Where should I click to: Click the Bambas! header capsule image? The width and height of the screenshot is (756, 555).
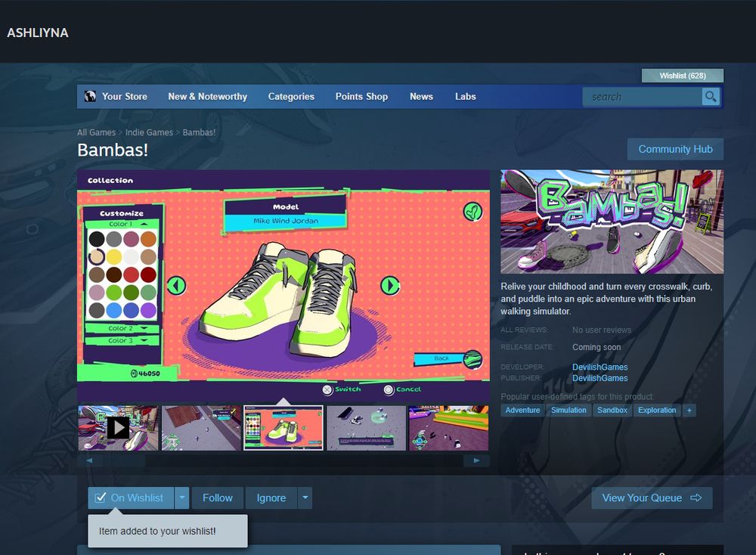click(612, 222)
